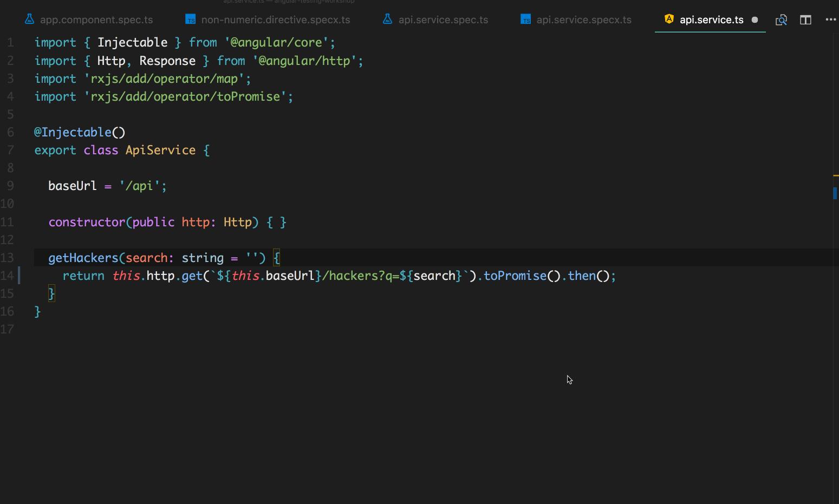Split the editor with the layout icon
The width and height of the screenshot is (839, 504).
(x=805, y=20)
